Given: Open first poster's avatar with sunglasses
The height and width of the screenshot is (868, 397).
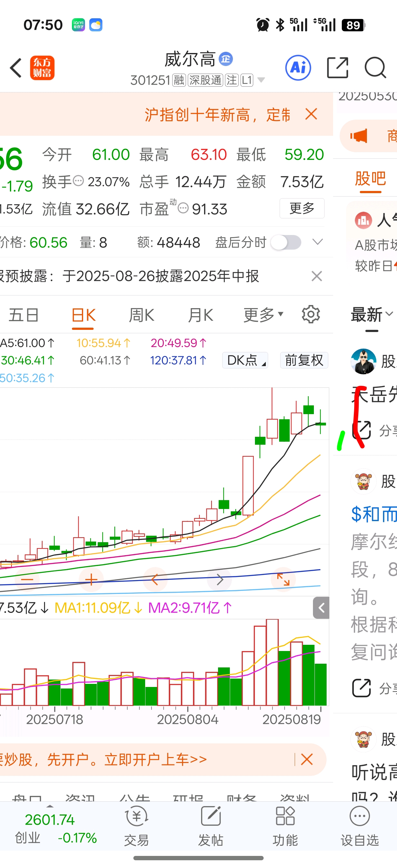Looking at the screenshot, I should coord(363,361).
